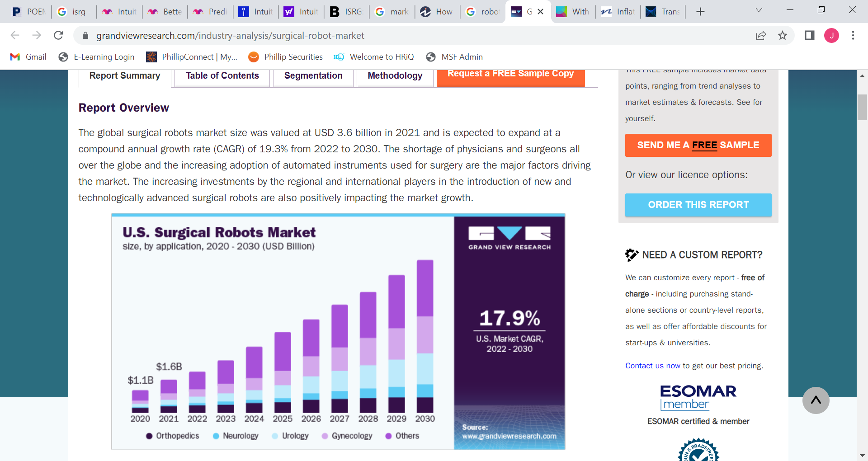Click the share page icon in address bar

[761, 35]
